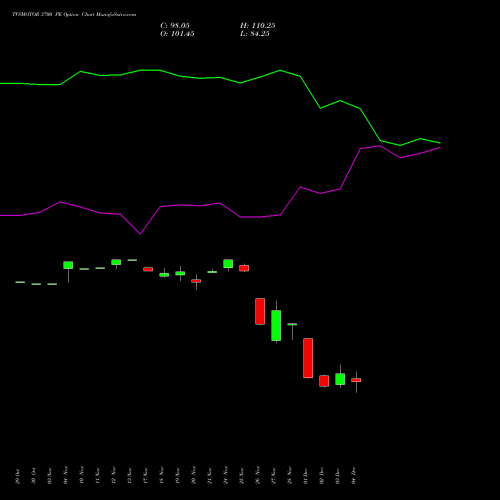This screenshot has width=500, height=500.
Task: Select the 27 Nov date label
Action: [x=274, y=475]
